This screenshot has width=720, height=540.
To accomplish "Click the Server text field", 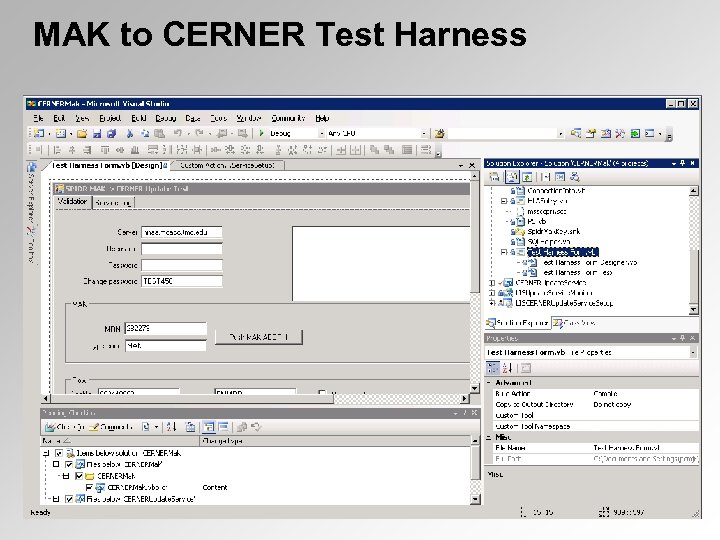I will (182, 232).
